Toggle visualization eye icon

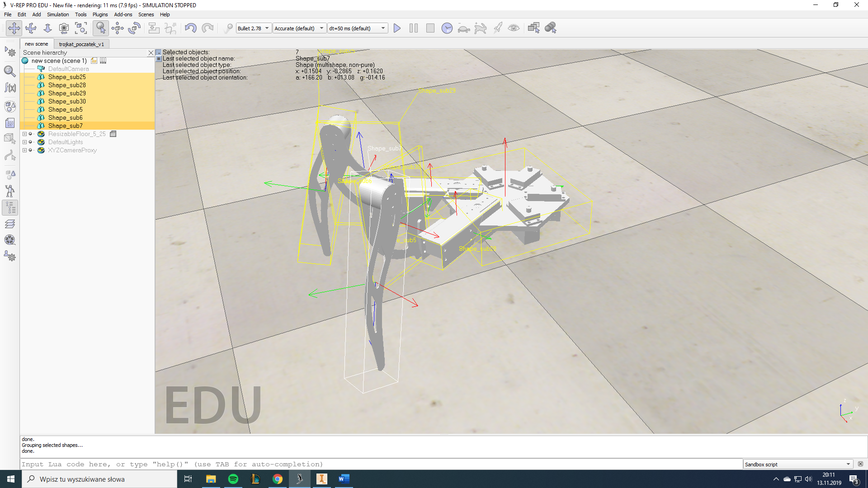tap(514, 28)
